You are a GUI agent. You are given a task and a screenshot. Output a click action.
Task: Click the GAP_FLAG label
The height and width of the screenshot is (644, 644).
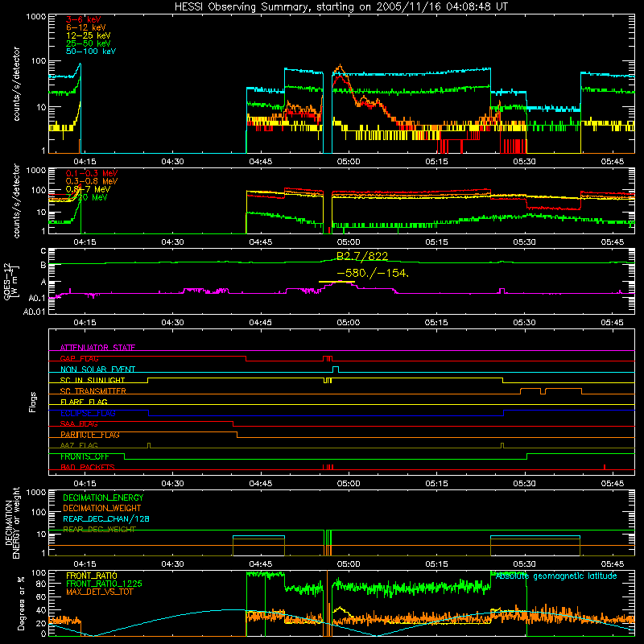[79, 358]
